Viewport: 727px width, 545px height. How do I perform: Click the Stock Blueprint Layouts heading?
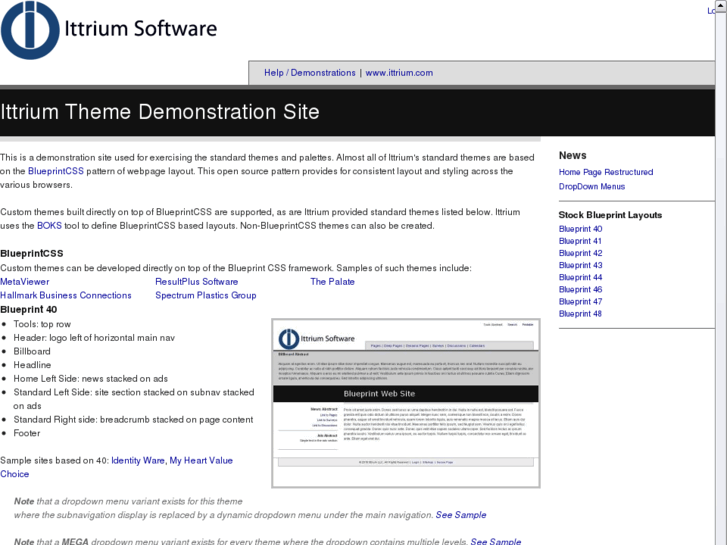(x=610, y=215)
